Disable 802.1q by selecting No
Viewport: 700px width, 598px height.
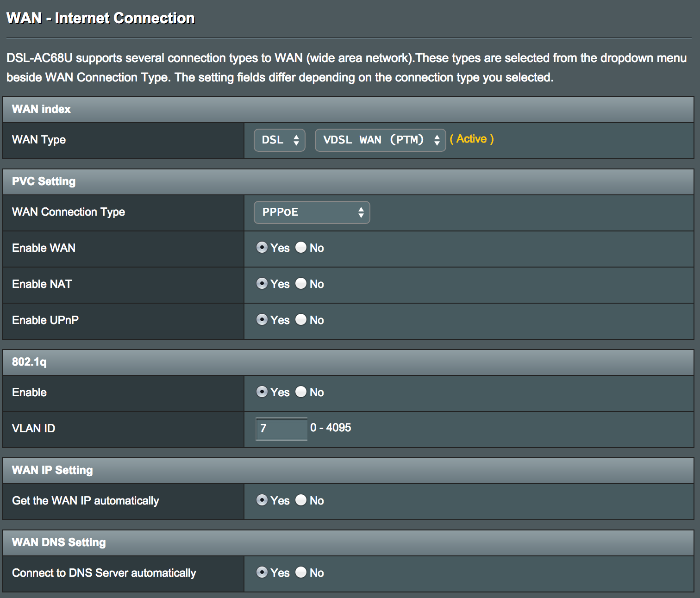coord(301,392)
